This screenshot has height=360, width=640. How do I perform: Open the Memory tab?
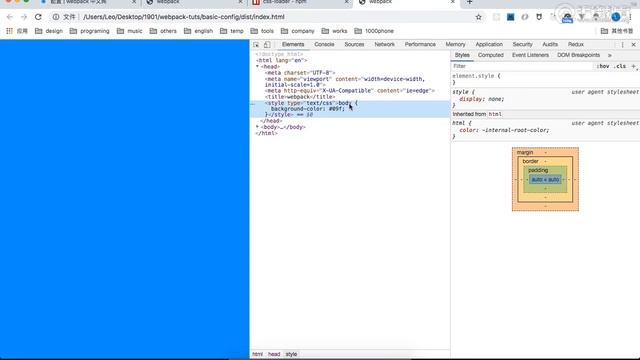tap(456, 44)
